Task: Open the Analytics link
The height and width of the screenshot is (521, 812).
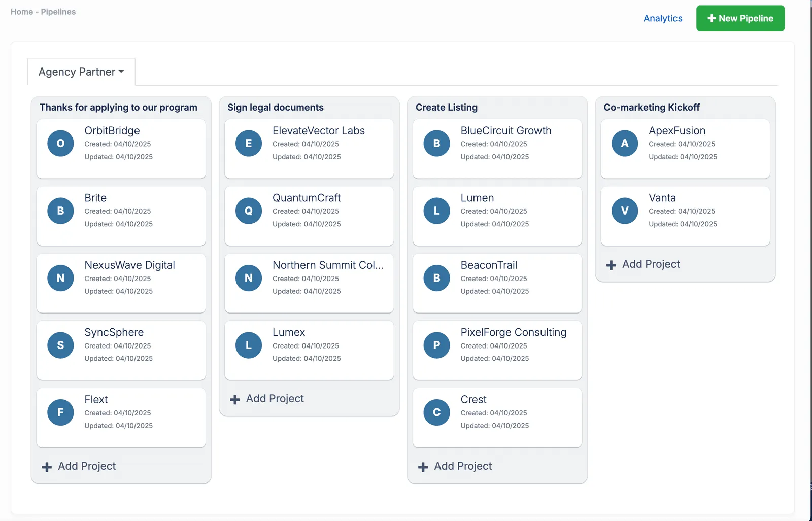Action: tap(663, 18)
